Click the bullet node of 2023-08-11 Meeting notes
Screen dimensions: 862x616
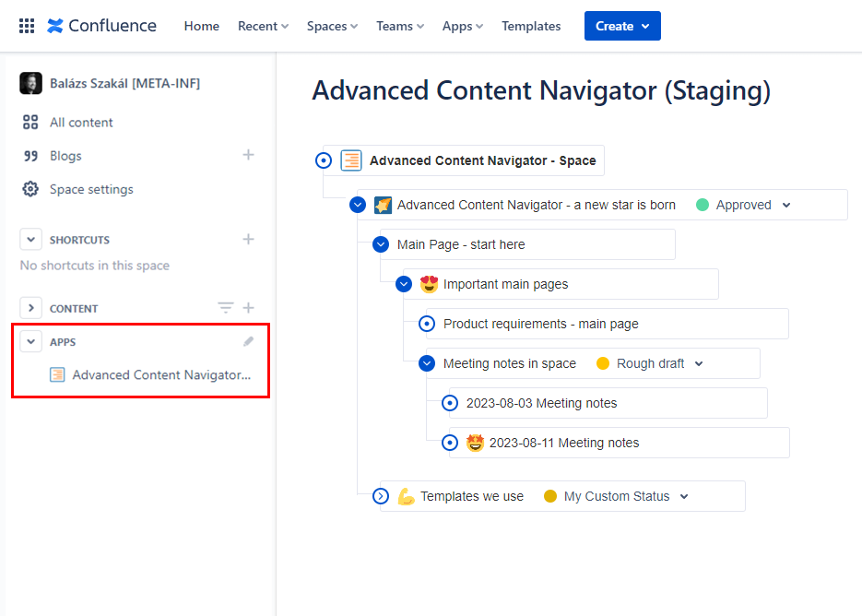[450, 443]
